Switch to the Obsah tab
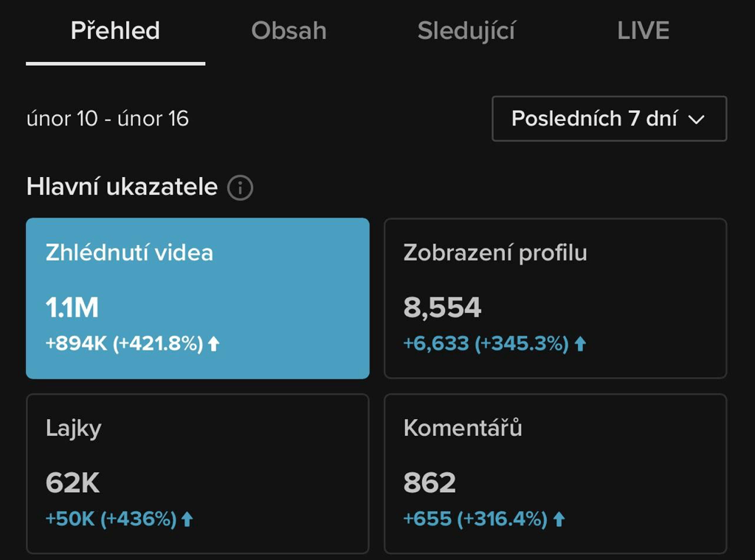This screenshot has height=560, width=755. coord(289,31)
